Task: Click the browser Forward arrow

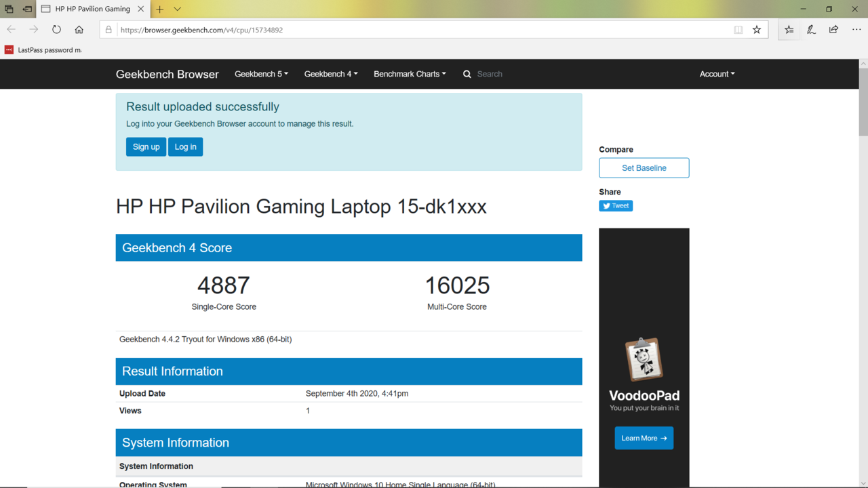Action: click(33, 30)
